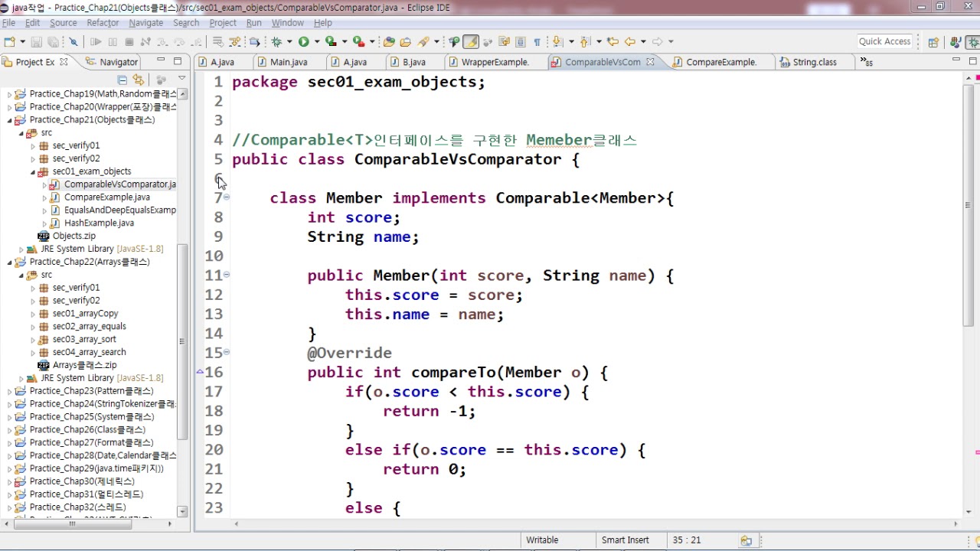Run the program with green play icon

coord(304,42)
